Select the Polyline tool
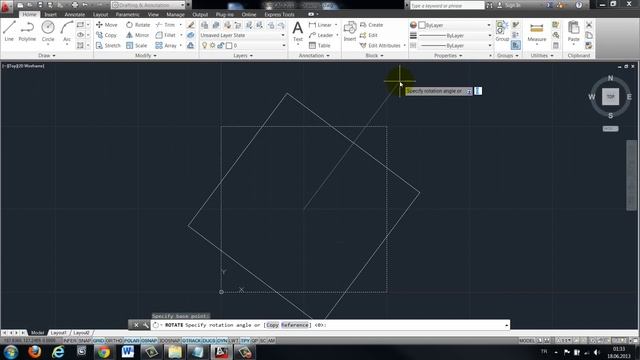The width and height of the screenshot is (640, 360). pos(27,31)
